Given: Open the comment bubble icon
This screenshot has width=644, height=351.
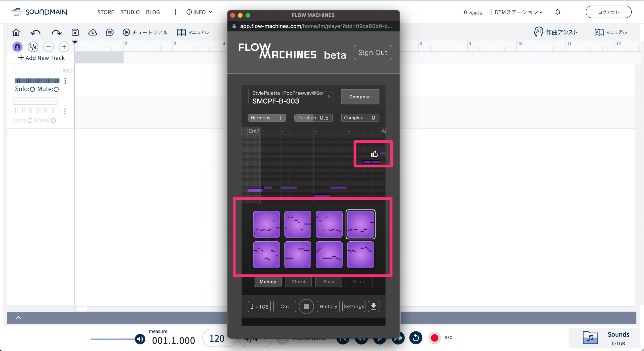Looking at the screenshot, I should (x=110, y=32).
